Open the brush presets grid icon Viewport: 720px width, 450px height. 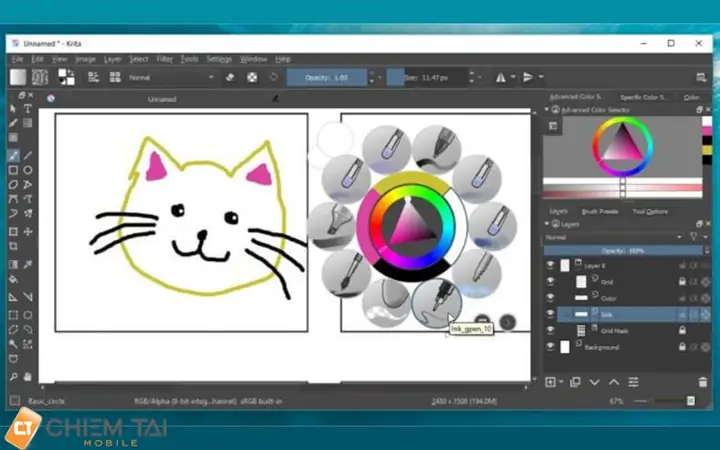[x=115, y=77]
